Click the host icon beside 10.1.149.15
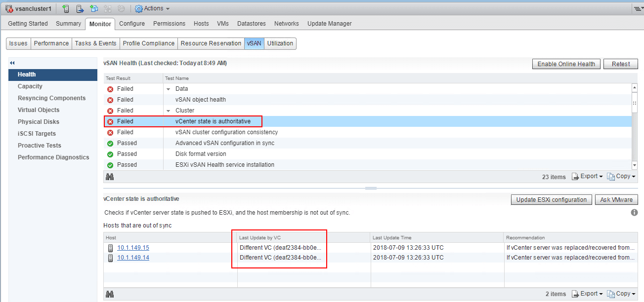The height and width of the screenshot is (302, 644). (x=110, y=248)
